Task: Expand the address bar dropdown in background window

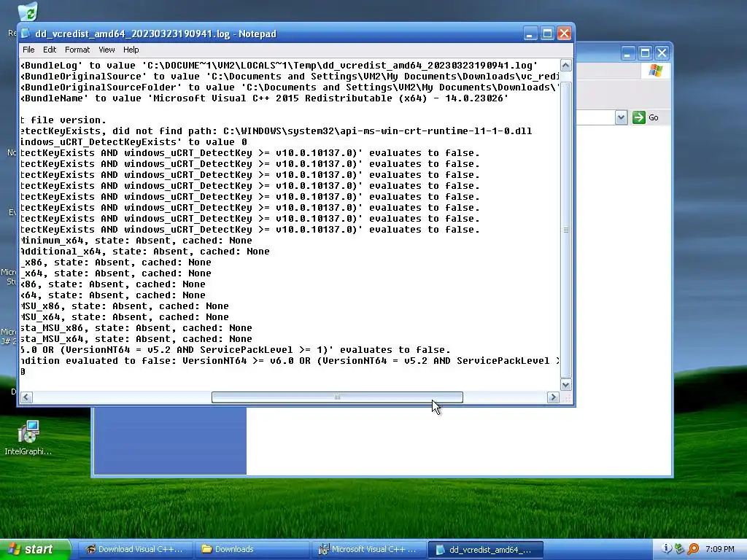Action: point(621,117)
